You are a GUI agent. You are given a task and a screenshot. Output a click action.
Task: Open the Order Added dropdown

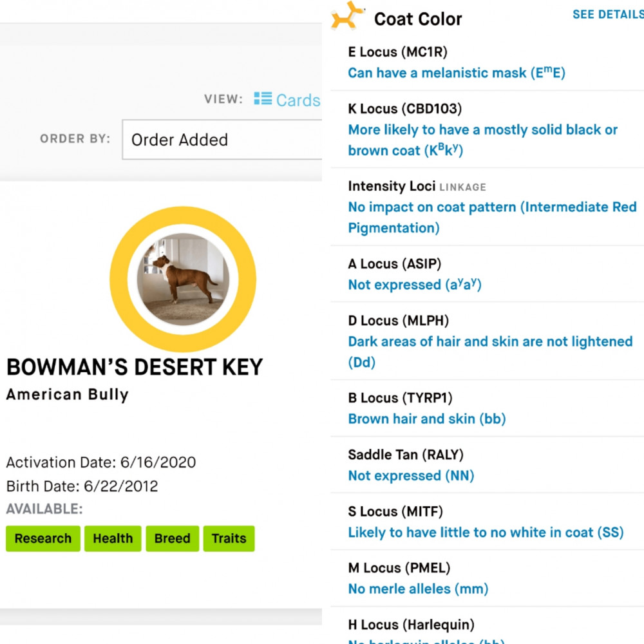222,140
